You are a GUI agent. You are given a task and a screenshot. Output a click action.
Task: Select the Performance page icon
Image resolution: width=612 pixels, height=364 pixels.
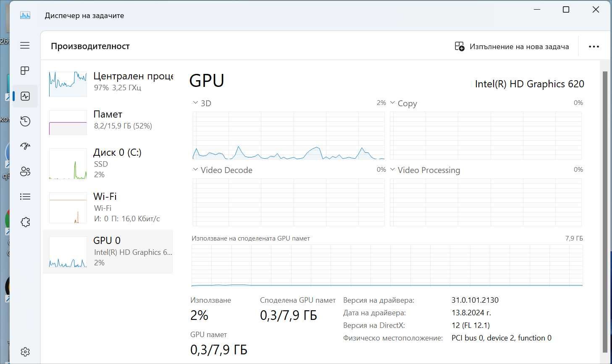pos(25,96)
